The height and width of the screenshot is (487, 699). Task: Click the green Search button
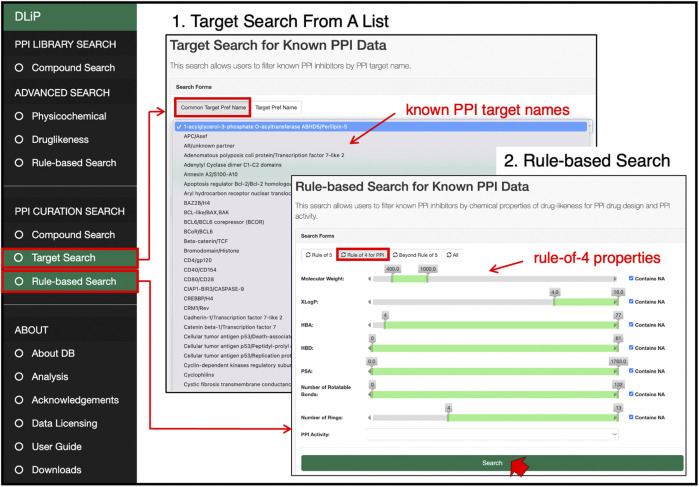(x=492, y=463)
